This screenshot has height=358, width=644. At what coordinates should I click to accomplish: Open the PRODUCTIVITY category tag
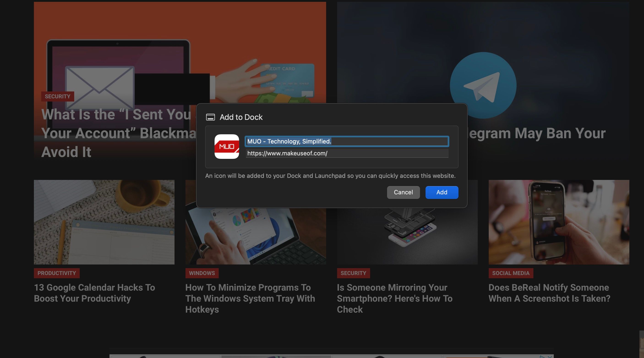click(x=56, y=273)
